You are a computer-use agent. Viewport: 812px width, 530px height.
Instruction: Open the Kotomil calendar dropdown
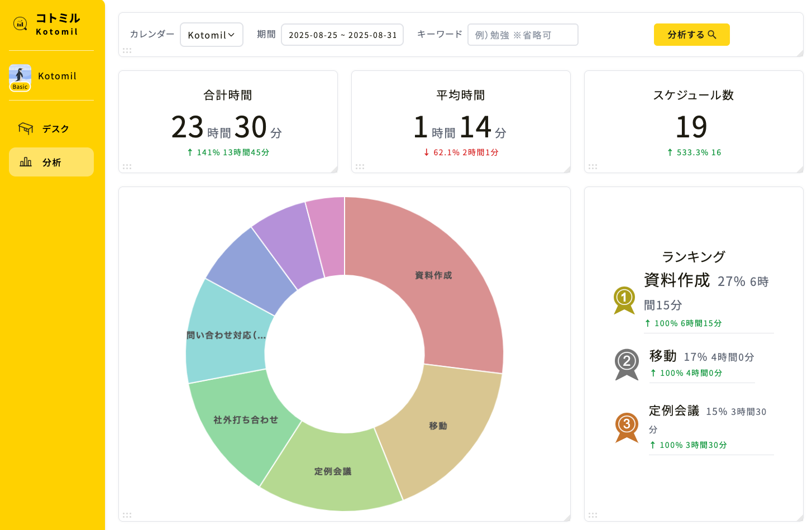click(x=212, y=35)
